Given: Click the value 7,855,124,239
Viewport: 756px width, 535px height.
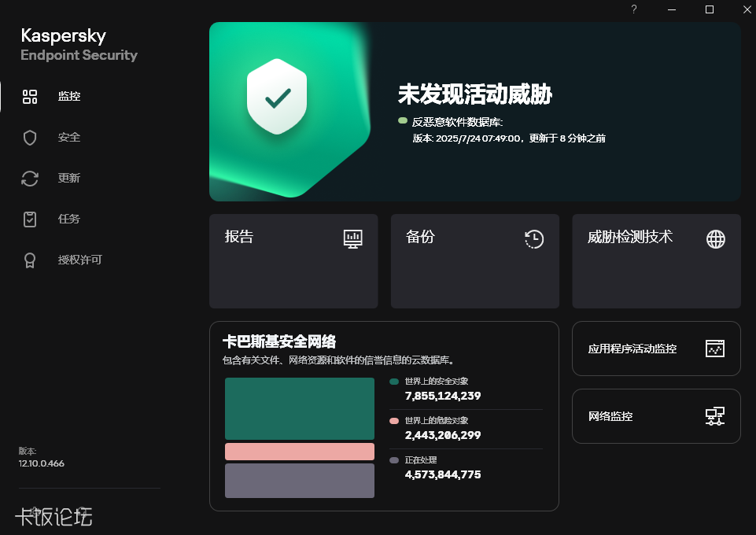Looking at the screenshot, I should click(443, 396).
